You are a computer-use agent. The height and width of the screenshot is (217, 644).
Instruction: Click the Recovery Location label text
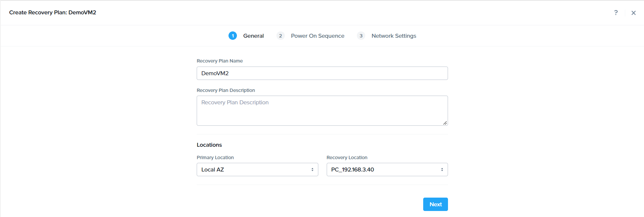(347, 157)
